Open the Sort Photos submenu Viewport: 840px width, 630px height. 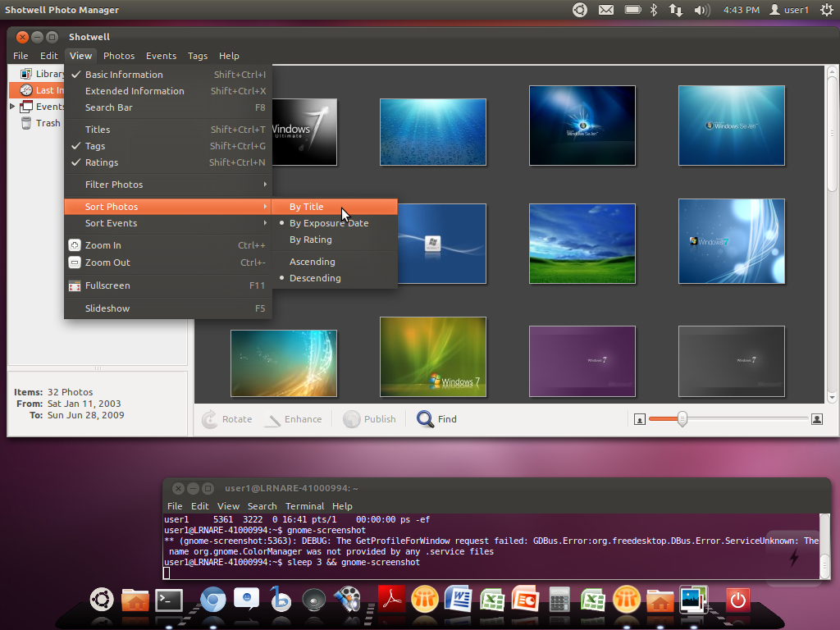click(x=167, y=207)
